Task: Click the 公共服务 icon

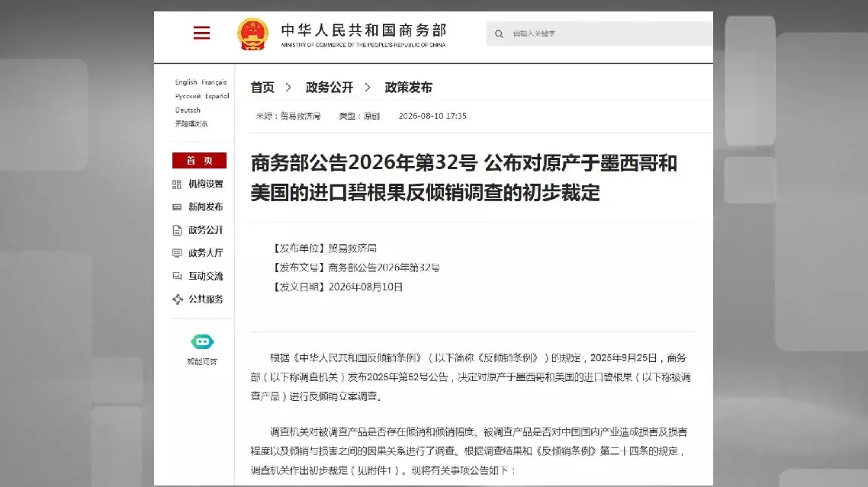Action: tap(177, 300)
